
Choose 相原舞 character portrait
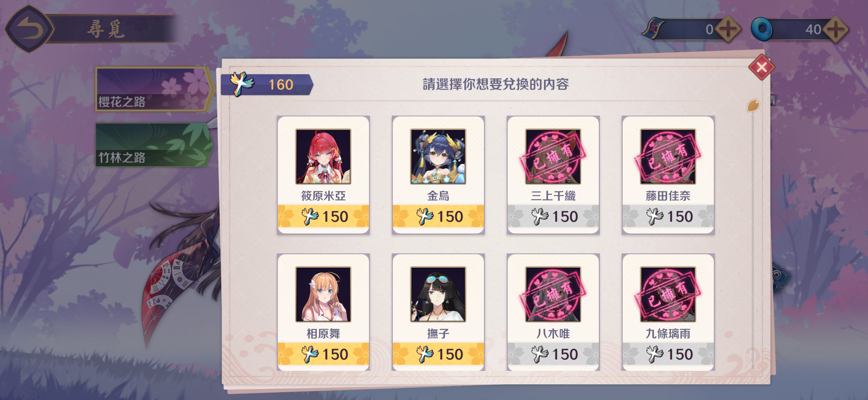pos(323,294)
